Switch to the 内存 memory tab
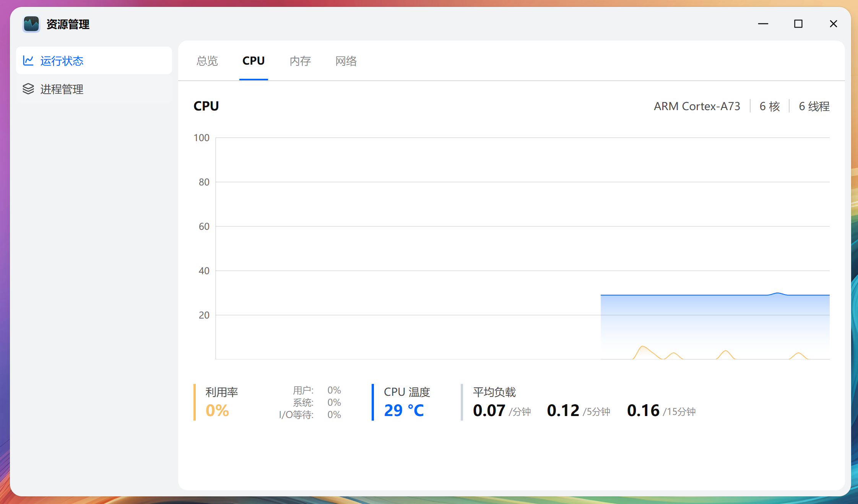 click(300, 61)
